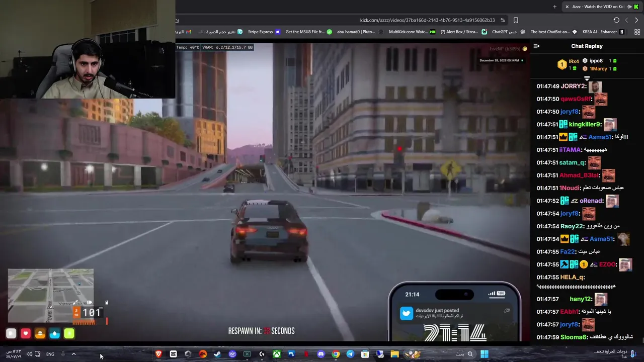The height and width of the screenshot is (362, 644).
Task: Click the Chat Replay heading
Action: point(587,46)
